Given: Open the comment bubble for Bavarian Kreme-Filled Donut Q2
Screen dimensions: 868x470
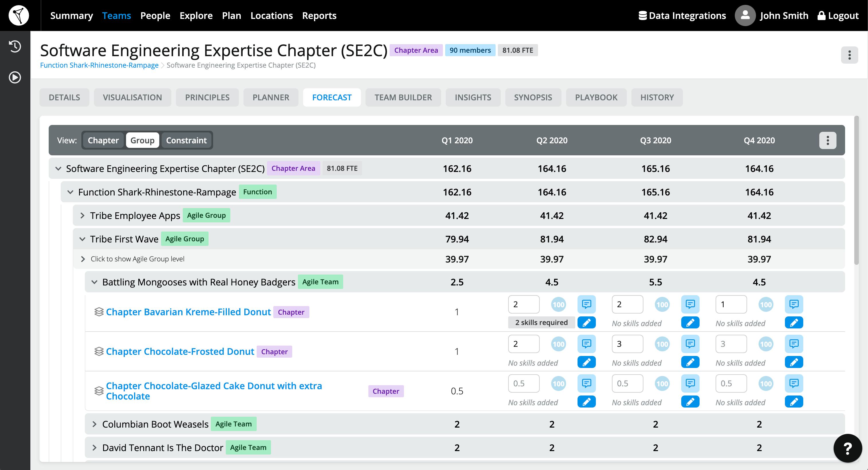Looking at the screenshot, I should [x=586, y=304].
